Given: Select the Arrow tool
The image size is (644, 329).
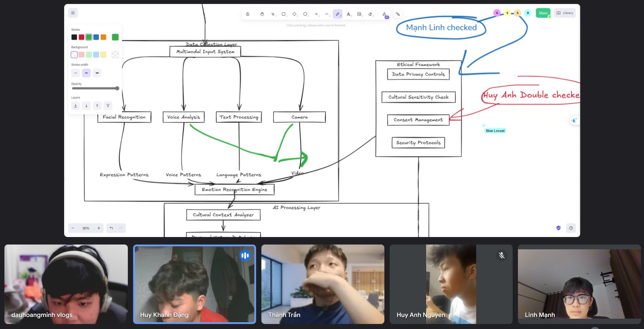Looking at the screenshot, I should [316, 14].
